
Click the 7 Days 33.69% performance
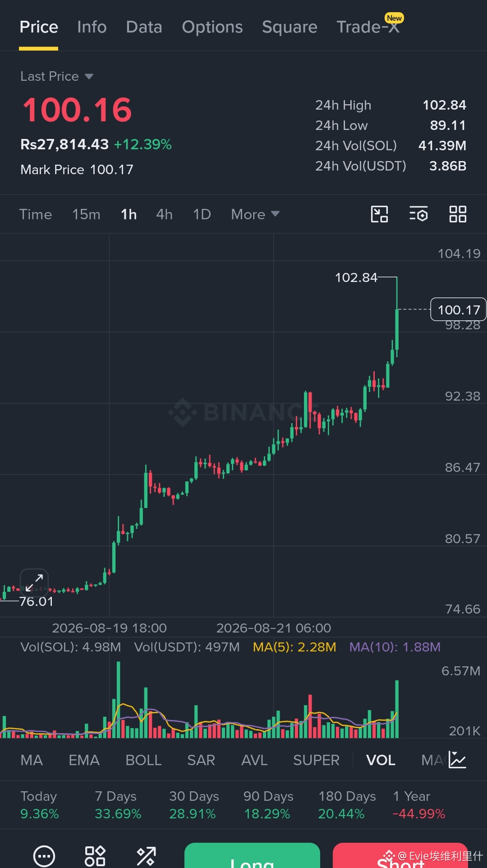click(x=118, y=805)
